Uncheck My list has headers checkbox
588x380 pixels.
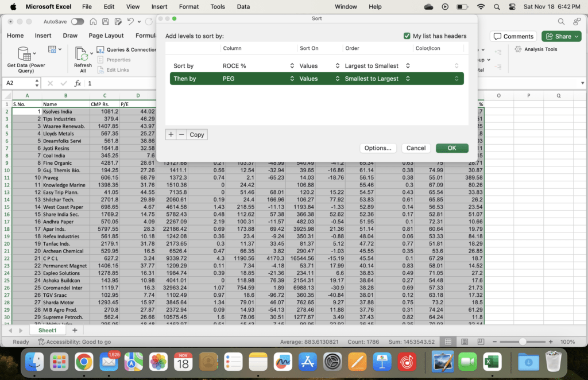[407, 36]
